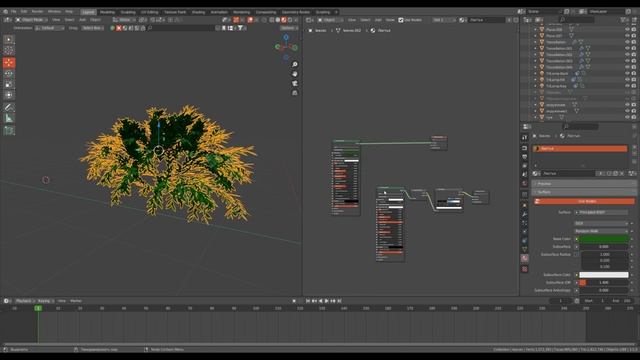Open the Material properties tab
Image resolution: width=640 pixels, height=360 pixels.
(525, 258)
